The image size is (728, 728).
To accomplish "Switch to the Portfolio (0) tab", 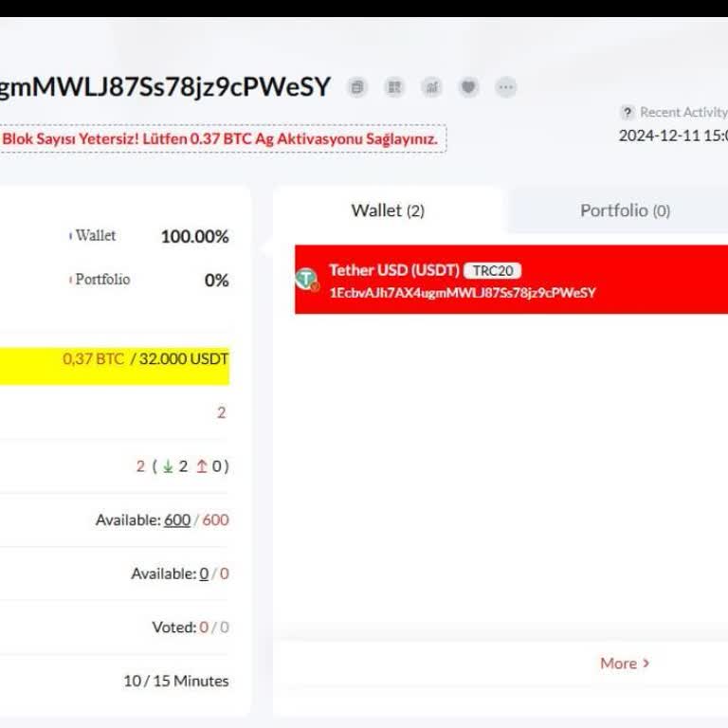I will [x=625, y=210].
